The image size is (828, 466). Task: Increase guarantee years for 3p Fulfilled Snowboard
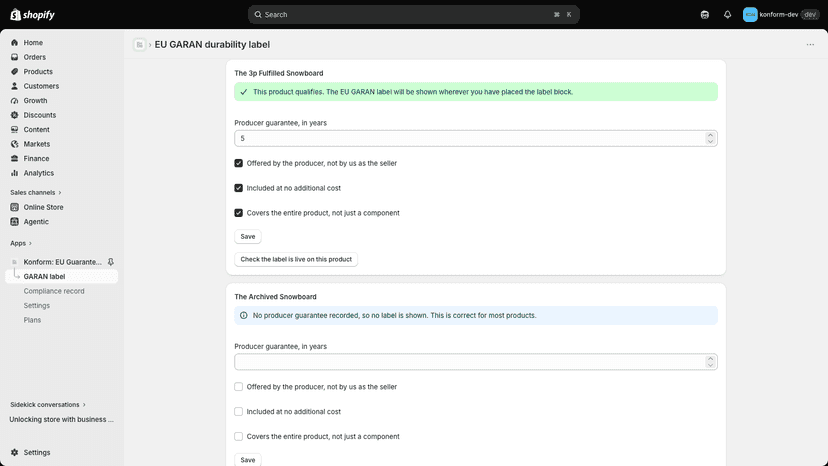[710, 135]
